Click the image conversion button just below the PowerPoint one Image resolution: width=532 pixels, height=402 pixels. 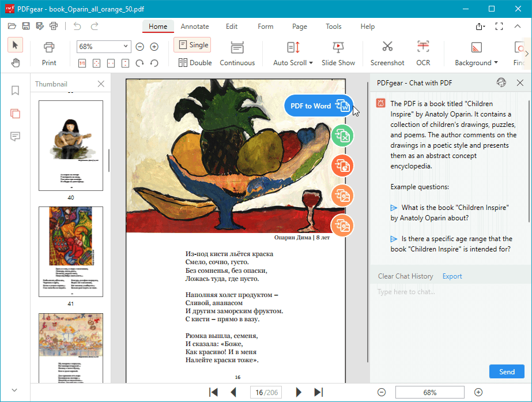click(x=342, y=196)
